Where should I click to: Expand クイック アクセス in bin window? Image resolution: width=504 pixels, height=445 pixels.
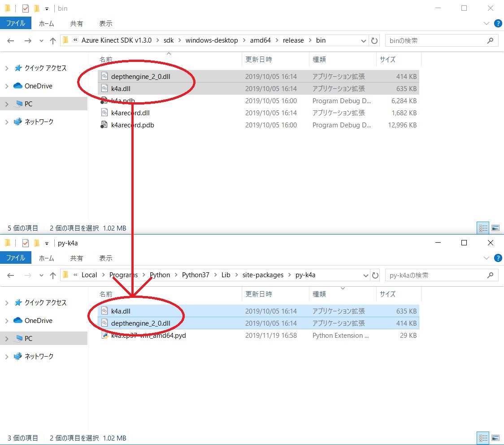coord(7,68)
